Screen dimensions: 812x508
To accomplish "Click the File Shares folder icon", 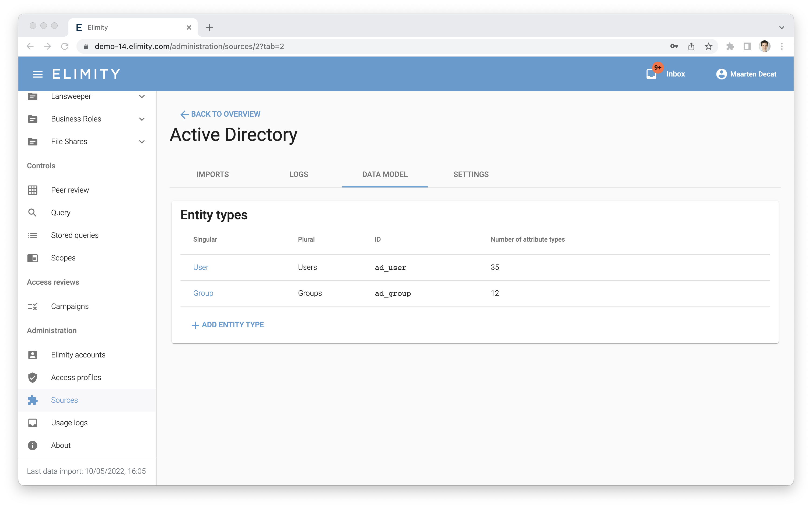I will (x=33, y=141).
